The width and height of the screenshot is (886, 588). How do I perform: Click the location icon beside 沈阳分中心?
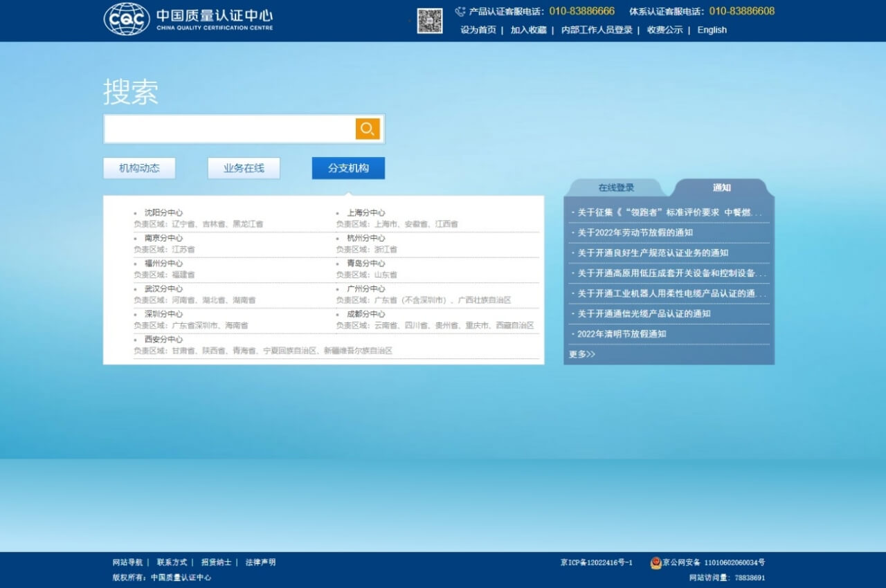coord(136,212)
